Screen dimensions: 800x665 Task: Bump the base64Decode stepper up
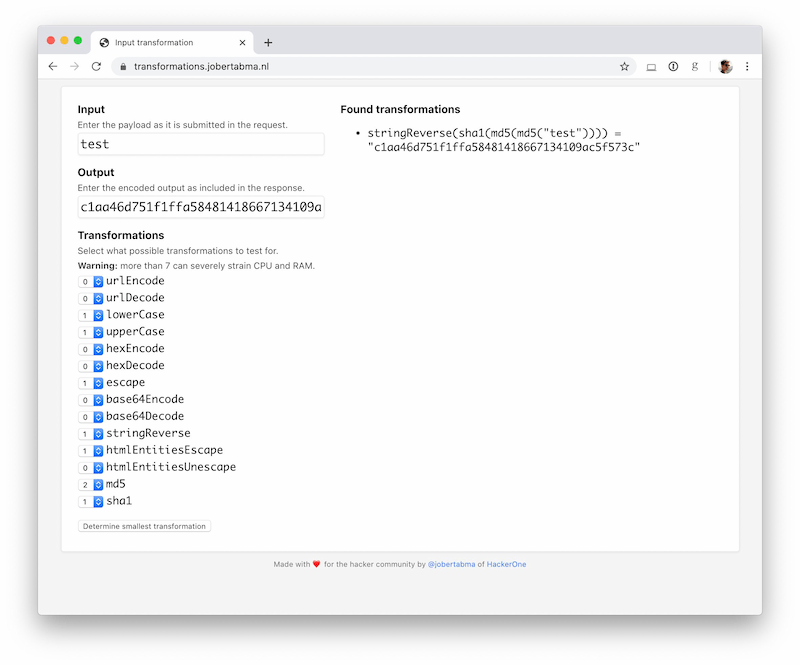98,413
